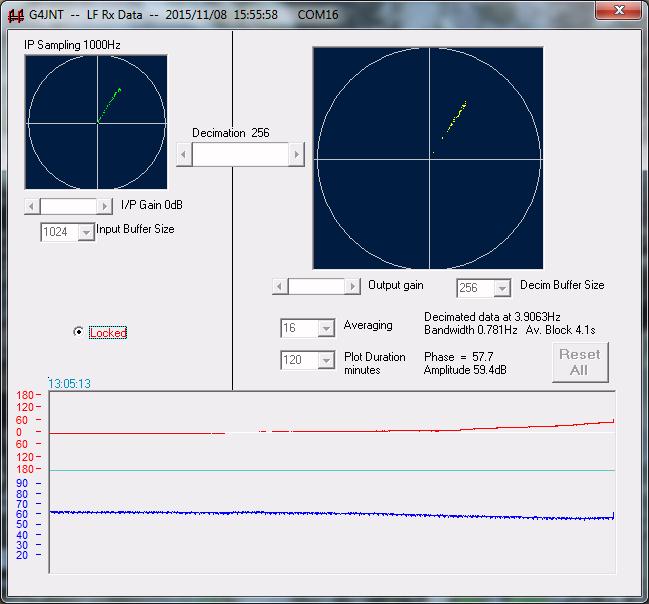This screenshot has height=604, width=649.
Task: Click left arrow of I/P Gain scrollbar
Action: [x=32, y=206]
